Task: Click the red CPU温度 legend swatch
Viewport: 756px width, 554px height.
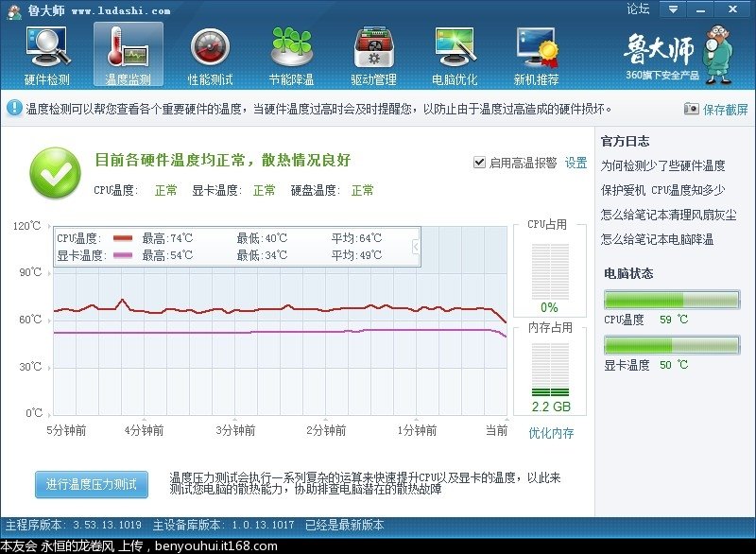Action: [x=123, y=238]
